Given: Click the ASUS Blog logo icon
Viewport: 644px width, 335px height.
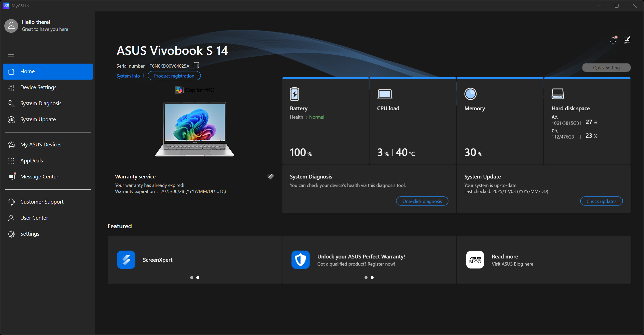Looking at the screenshot, I should click(475, 260).
